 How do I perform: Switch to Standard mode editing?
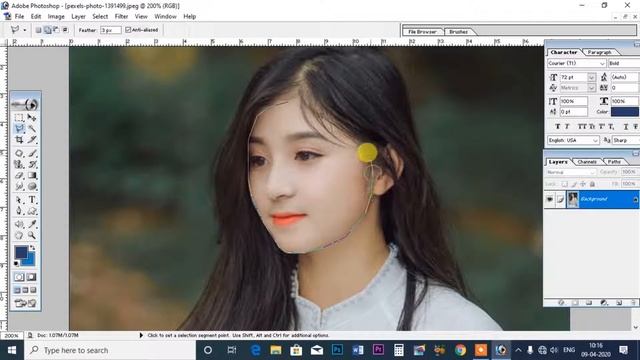19,277
